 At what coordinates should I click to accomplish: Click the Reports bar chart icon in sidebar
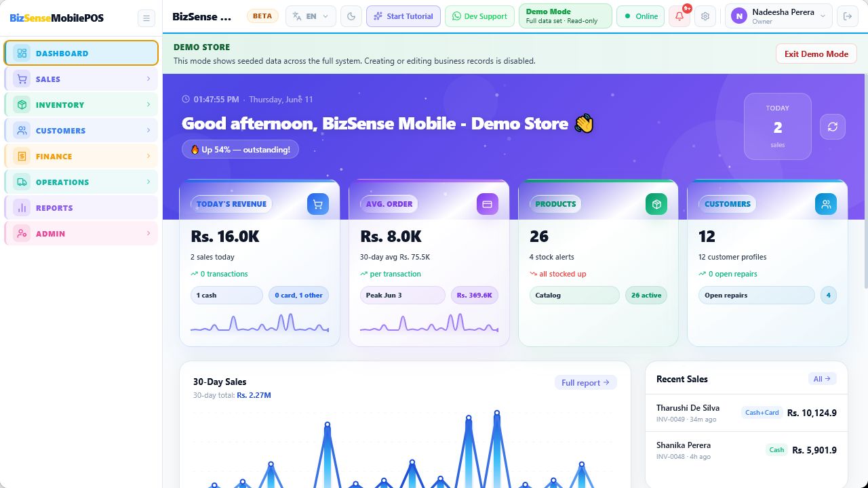(22, 208)
